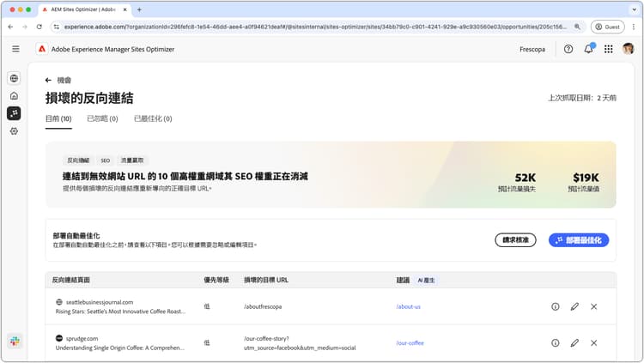Open the help question mark icon
Viewport: 644px width, 363px height.
click(x=568, y=49)
